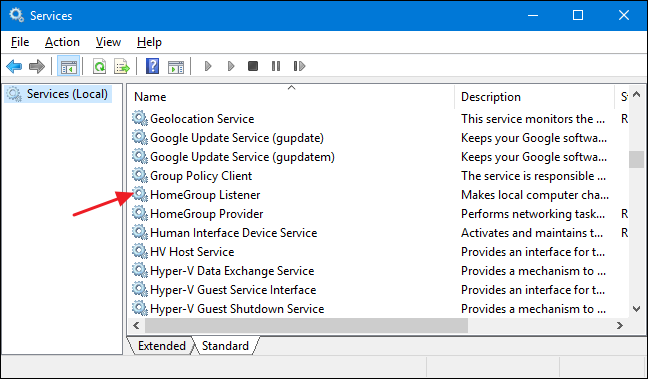Sort by the Name column header
Screen dimensions: 648x379
click(x=291, y=97)
